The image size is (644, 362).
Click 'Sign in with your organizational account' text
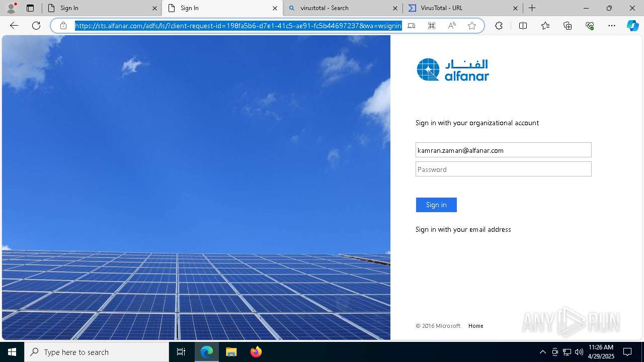[477, 123]
